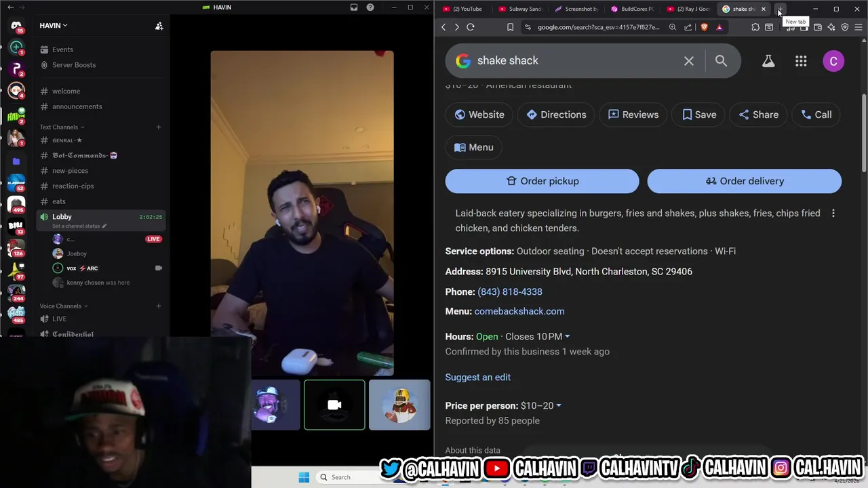Open the purple folder in server list
This screenshot has width=868, height=488.
click(x=16, y=161)
